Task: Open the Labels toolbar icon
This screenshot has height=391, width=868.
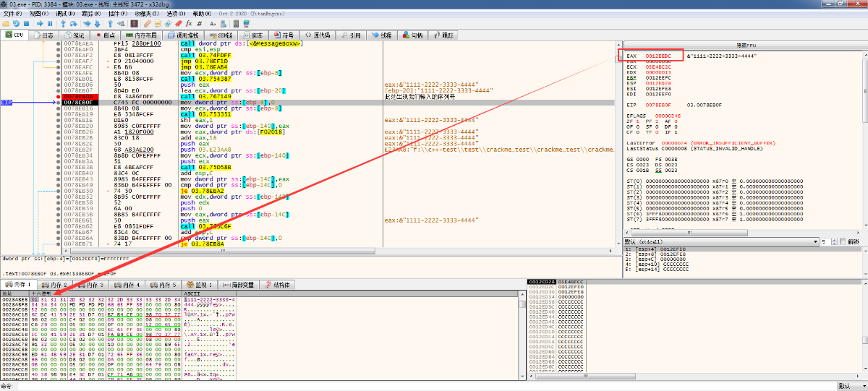Action: (168, 24)
